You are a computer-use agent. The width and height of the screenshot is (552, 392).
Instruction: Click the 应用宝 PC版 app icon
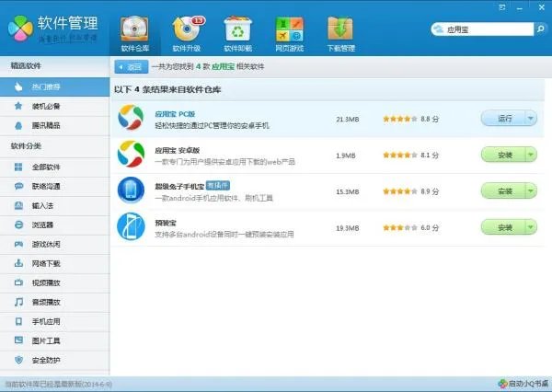point(131,117)
